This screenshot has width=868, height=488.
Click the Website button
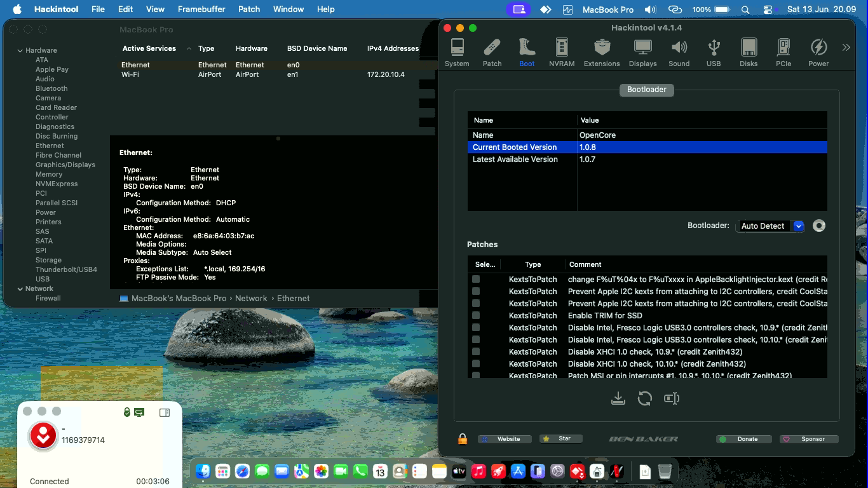(x=505, y=439)
